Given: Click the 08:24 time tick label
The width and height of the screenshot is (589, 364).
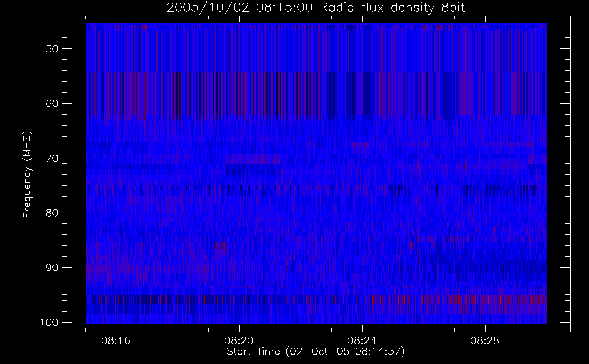Looking at the screenshot, I should pos(362,341).
